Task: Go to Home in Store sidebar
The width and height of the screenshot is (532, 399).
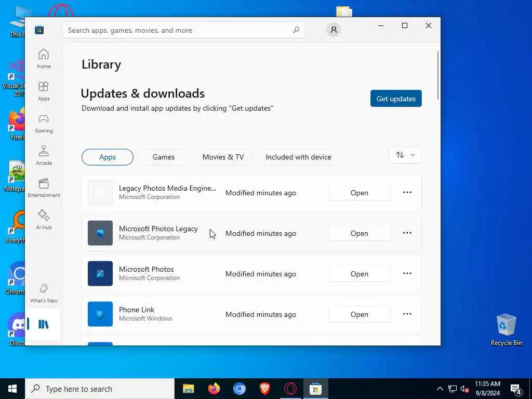Action: [x=44, y=58]
